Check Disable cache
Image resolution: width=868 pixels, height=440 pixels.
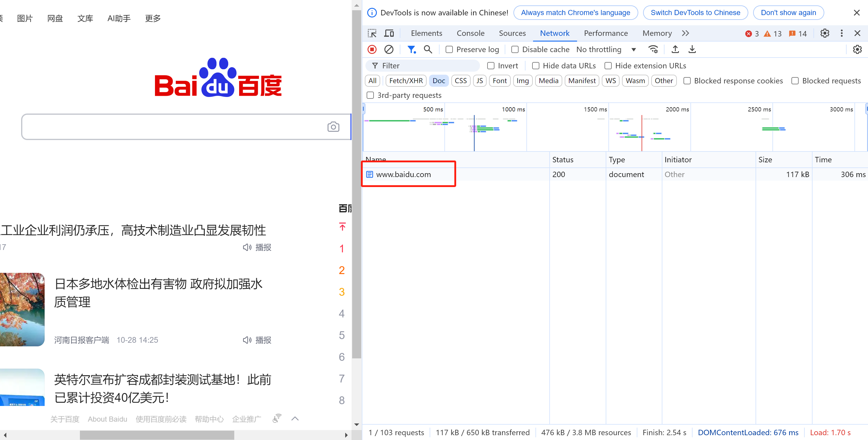(515, 49)
